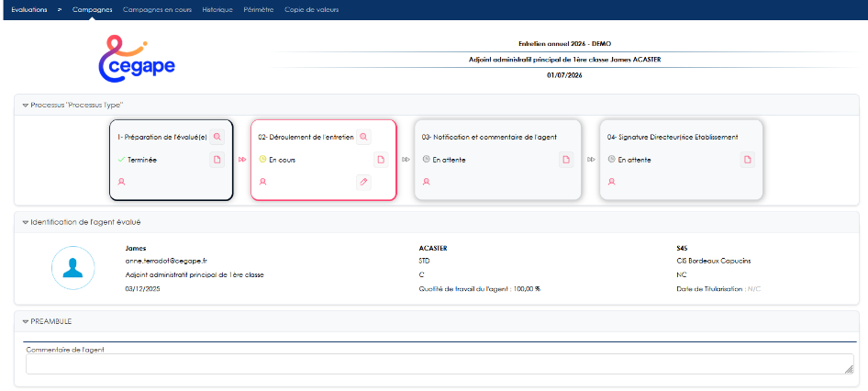This screenshot has width=868, height=391.
Task: Click the date 03/12/2025
Action: point(143,288)
